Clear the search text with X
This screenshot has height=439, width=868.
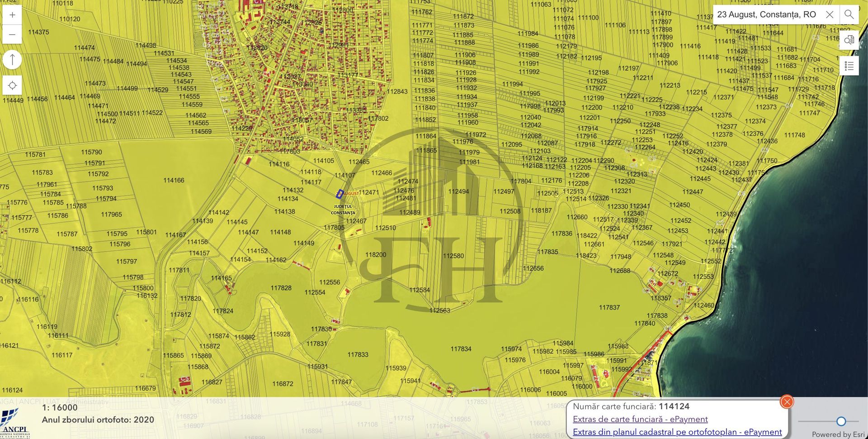point(829,14)
